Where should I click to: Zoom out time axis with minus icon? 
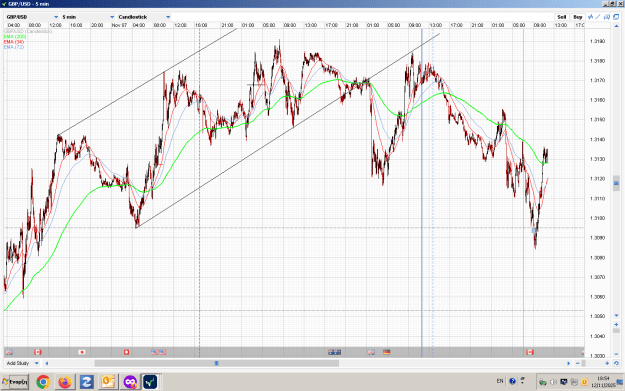(x=578, y=363)
